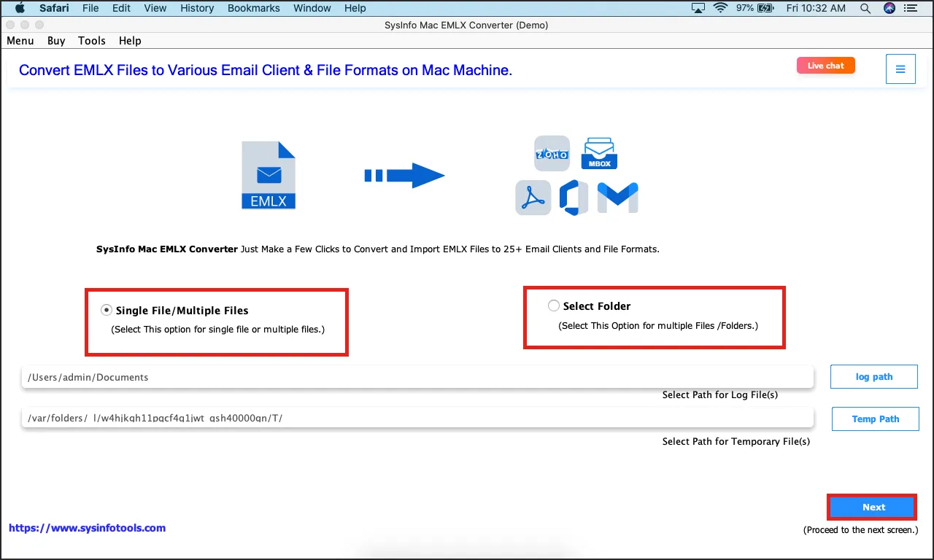Launch Siri from the menu bar

click(889, 8)
